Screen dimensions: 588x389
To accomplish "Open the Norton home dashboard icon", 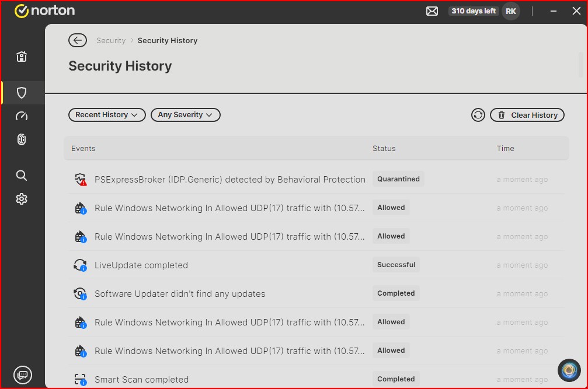I will (x=22, y=57).
